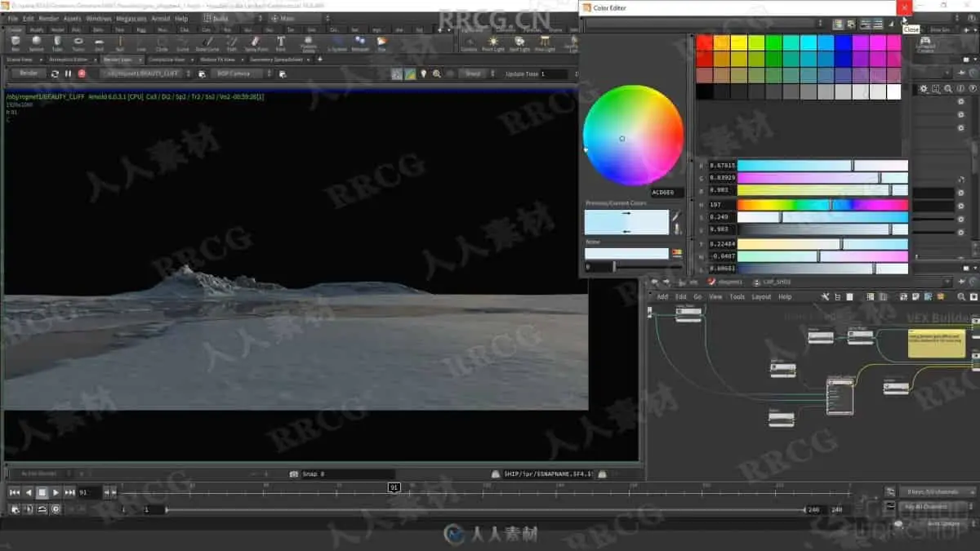Open the Arnold menu
The width and height of the screenshot is (980, 551).
pyautogui.click(x=161, y=18)
